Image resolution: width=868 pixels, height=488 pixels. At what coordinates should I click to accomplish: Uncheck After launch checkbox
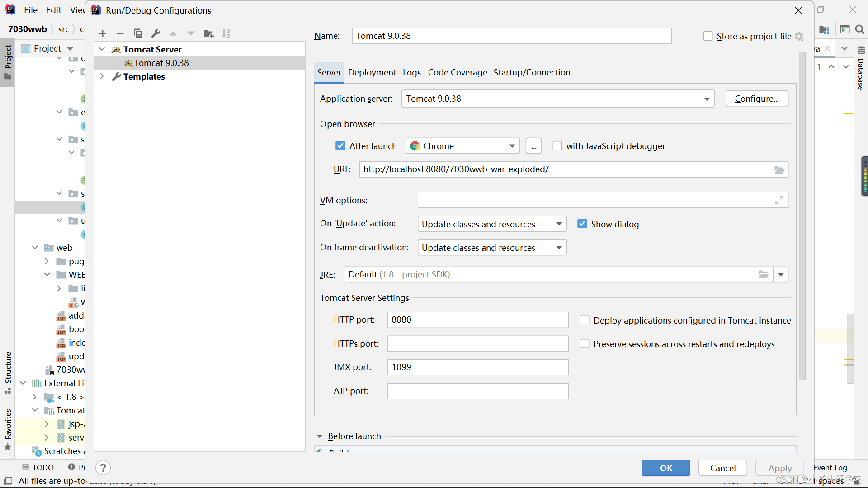[340, 146]
